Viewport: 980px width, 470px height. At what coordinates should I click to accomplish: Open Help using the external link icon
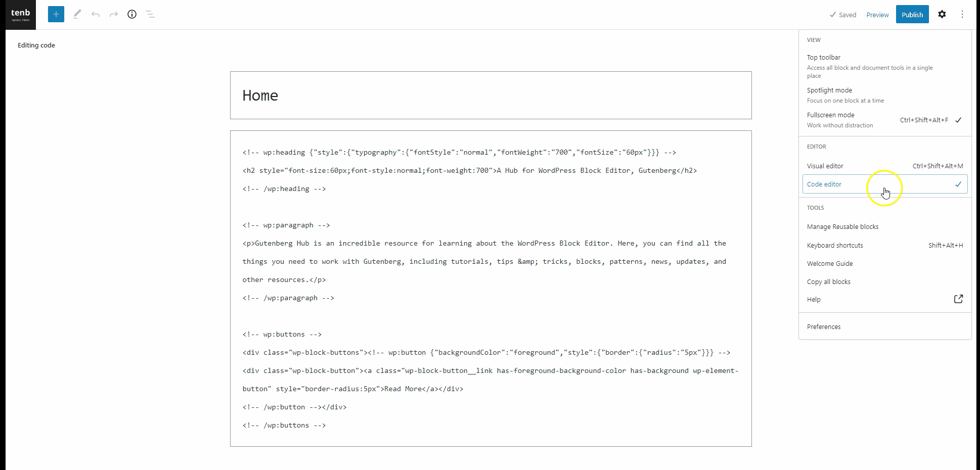click(958, 299)
